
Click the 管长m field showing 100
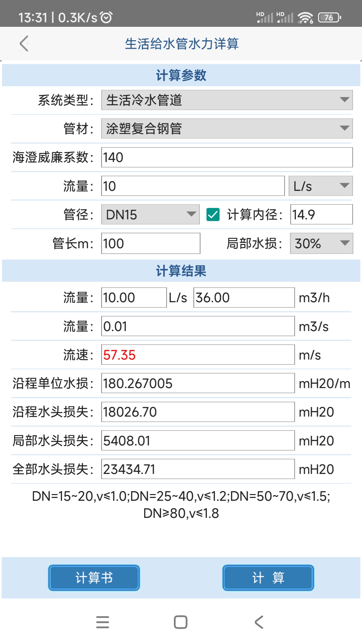pos(150,244)
